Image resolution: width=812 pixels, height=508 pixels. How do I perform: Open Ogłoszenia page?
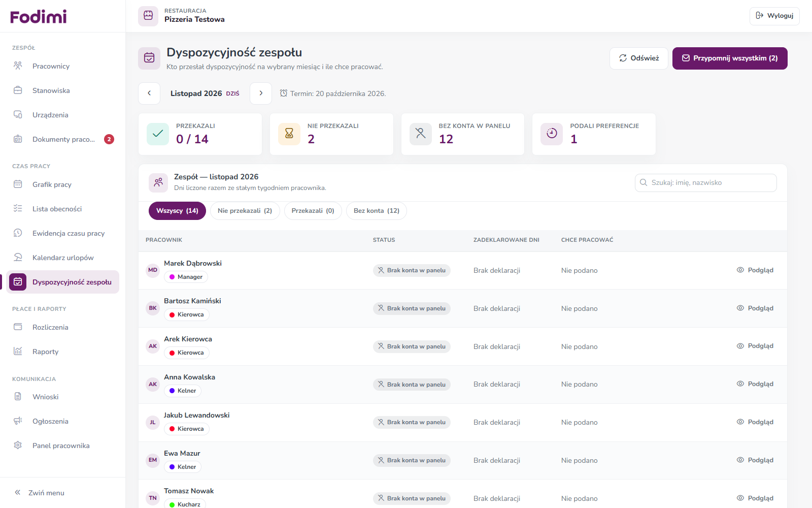coord(63,421)
